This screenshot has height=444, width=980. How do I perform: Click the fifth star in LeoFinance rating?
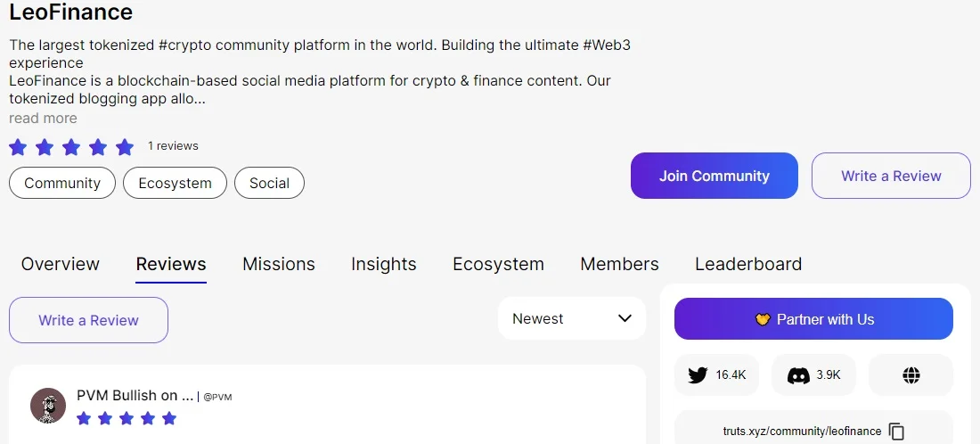(x=125, y=148)
